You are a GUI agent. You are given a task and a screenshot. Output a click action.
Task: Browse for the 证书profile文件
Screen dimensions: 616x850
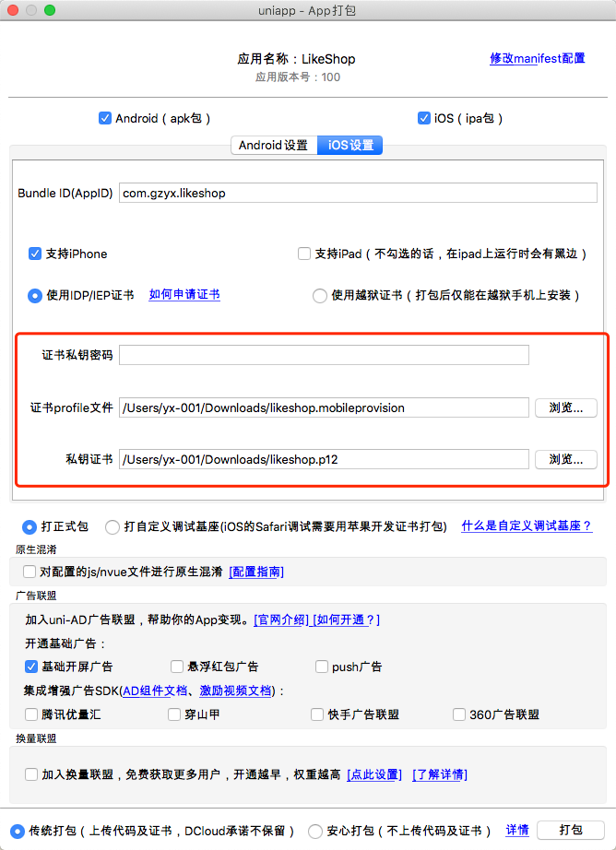(x=565, y=407)
